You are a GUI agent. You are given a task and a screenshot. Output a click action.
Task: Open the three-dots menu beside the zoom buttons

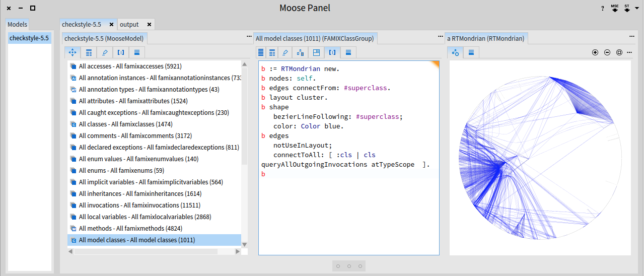(628, 52)
